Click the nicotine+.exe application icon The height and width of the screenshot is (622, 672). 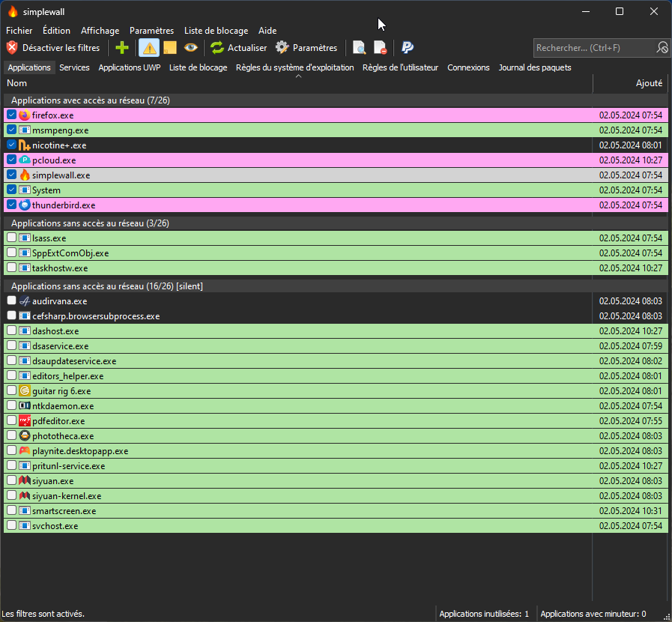(x=25, y=145)
